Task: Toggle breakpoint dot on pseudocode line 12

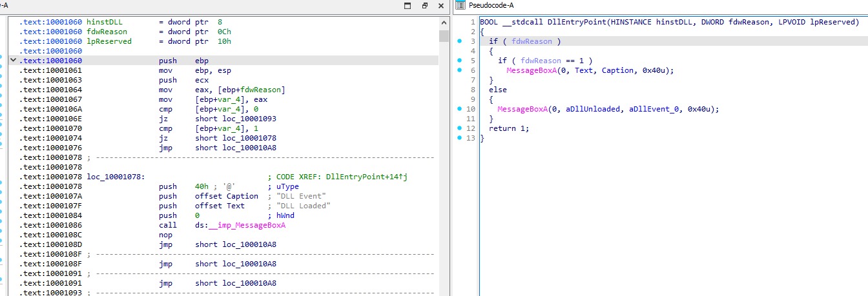Action: (x=459, y=128)
